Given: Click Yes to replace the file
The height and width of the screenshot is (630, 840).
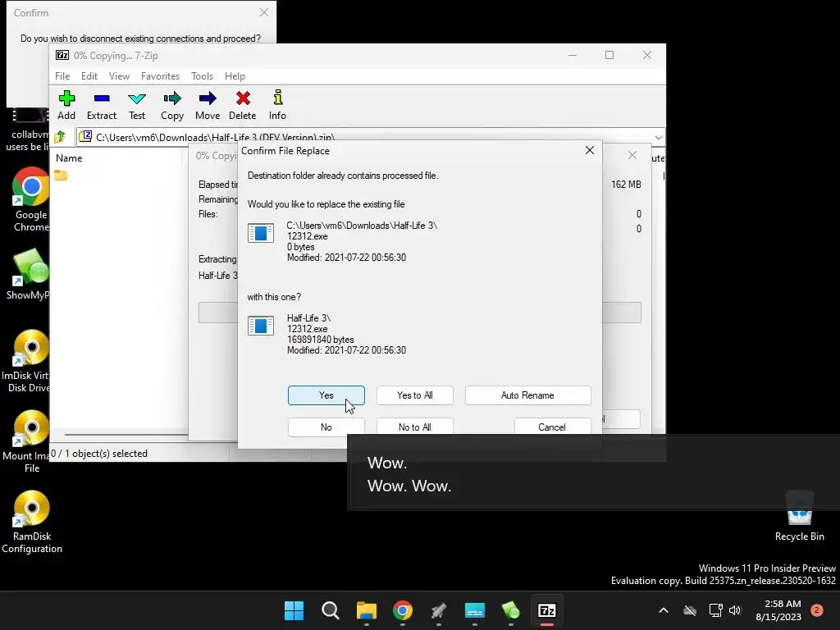Looking at the screenshot, I should [x=326, y=395].
